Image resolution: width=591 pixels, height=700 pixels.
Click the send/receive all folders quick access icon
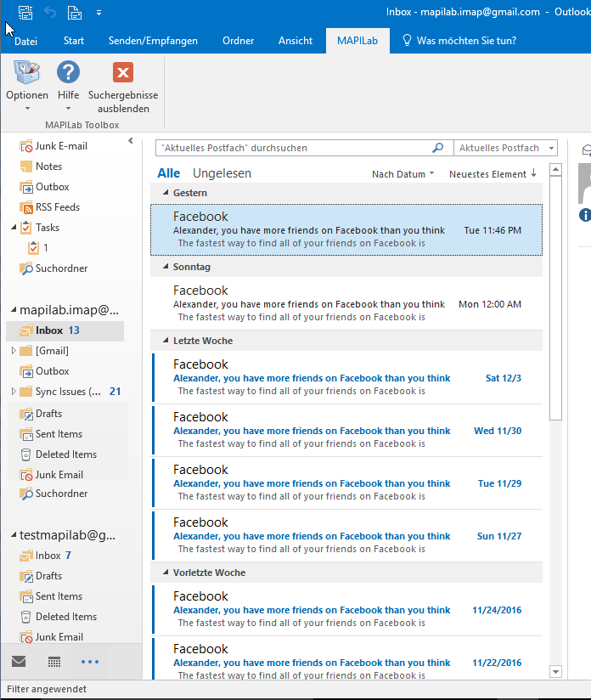pyautogui.click(x=25, y=13)
